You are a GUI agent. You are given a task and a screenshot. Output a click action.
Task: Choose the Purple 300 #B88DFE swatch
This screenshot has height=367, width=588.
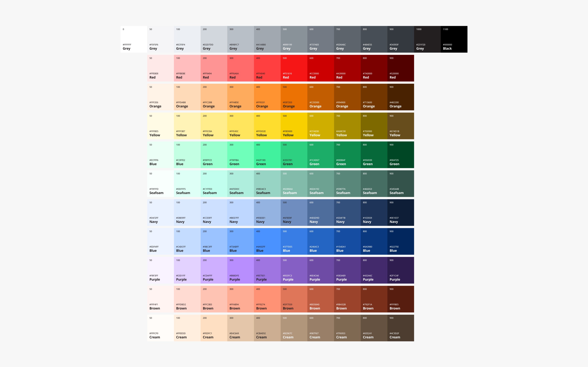point(240,270)
